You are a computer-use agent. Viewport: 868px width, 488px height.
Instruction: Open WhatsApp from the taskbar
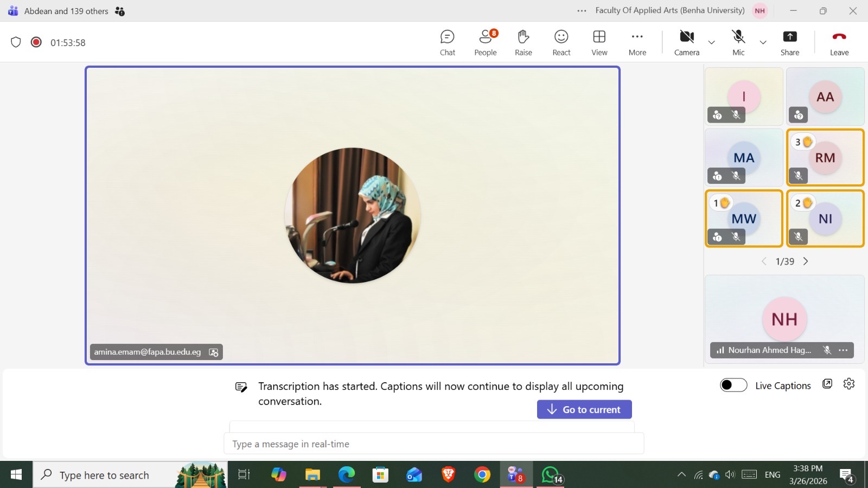[551, 475]
